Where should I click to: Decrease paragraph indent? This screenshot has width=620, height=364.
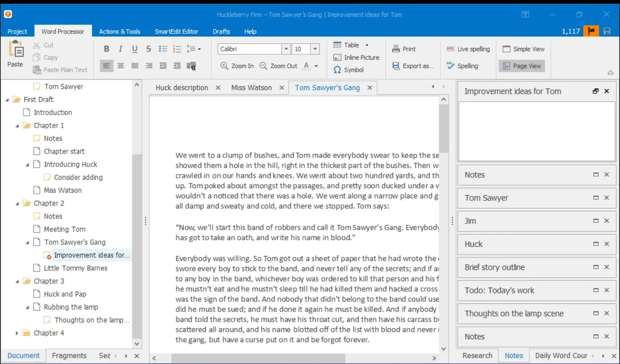coord(163,66)
